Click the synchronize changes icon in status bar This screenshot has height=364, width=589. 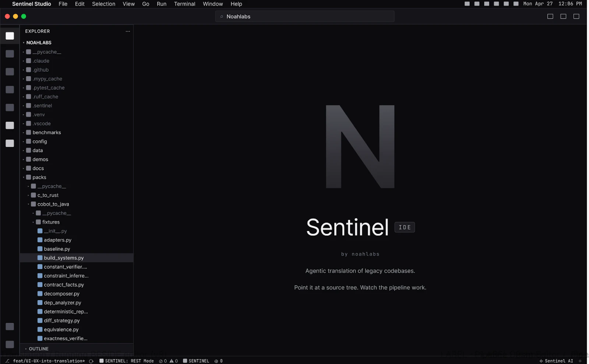click(x=91, y=361)
